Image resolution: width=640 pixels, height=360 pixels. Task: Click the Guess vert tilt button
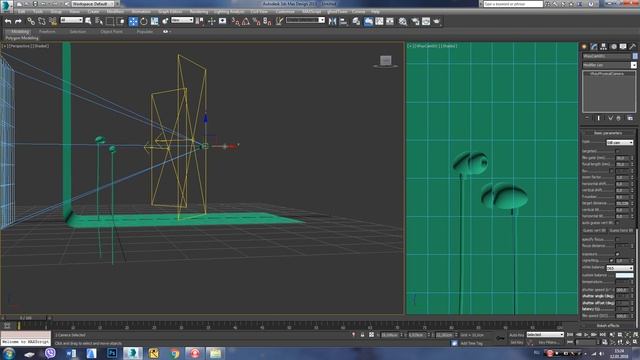pyautogui.click(x=594, y=231)
